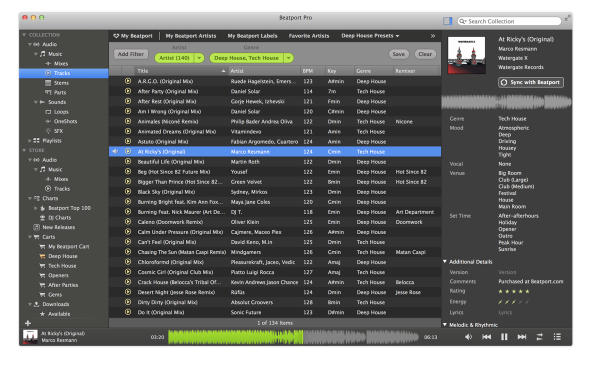Skip to the previous track
This screenshot has height=367, width=590.
coord(486,337)
